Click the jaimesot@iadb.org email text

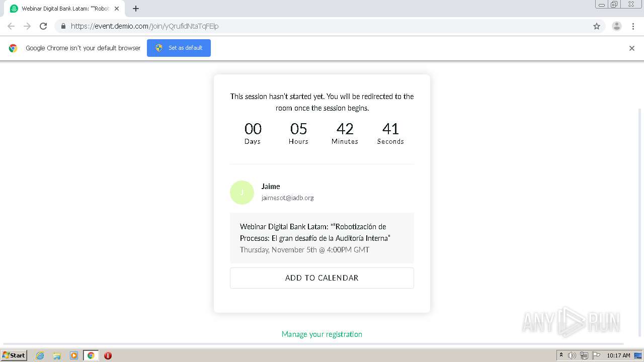pos(287,198)
